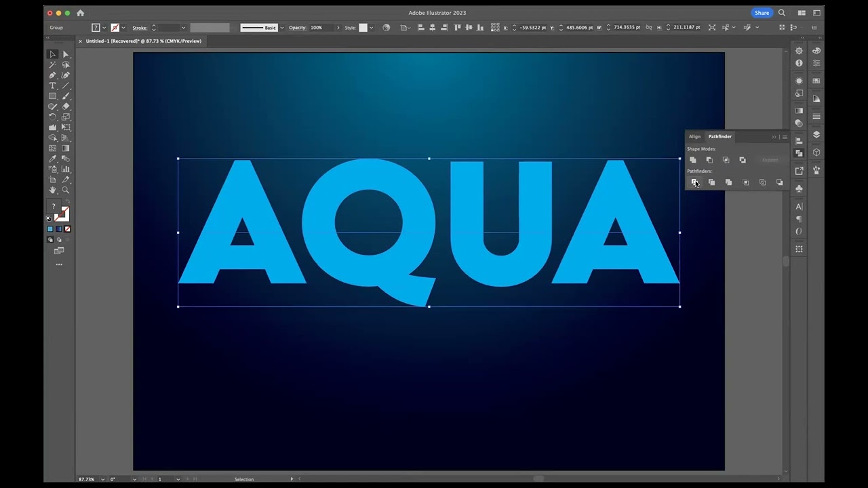Open the fill color dropdown in control bar
868x488 pixels.
click(x=104, y=28)
